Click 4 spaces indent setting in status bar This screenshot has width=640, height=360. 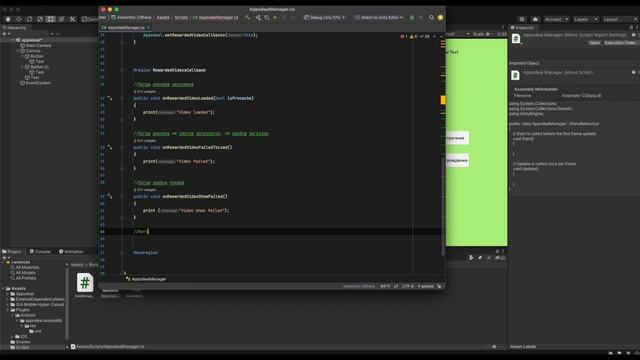(x=425, y=286)
